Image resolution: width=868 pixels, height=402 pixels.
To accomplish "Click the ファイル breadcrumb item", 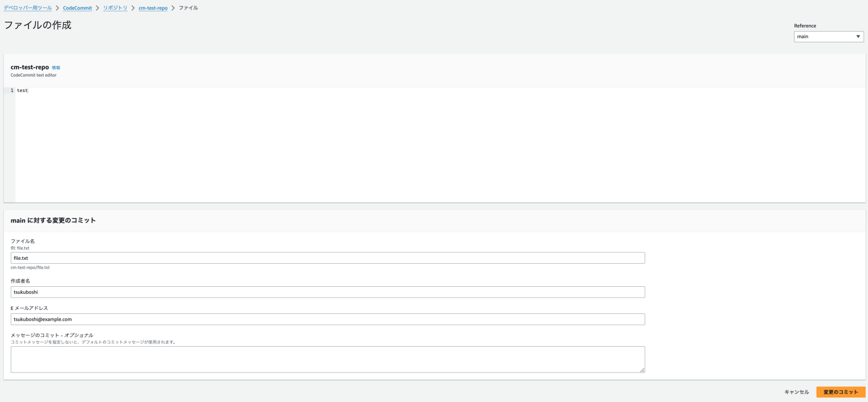I will click(189, 8).
